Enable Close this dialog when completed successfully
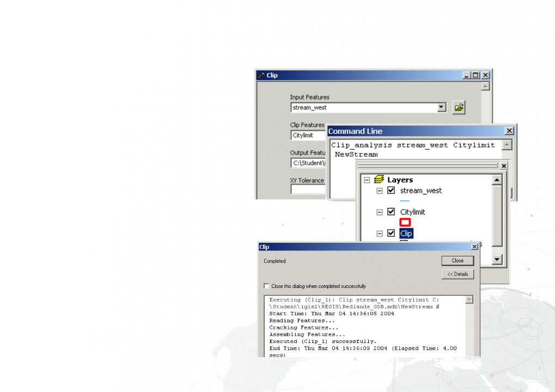Screen dimensions: 555x392 pyautogui.click(x=266, y=286)
